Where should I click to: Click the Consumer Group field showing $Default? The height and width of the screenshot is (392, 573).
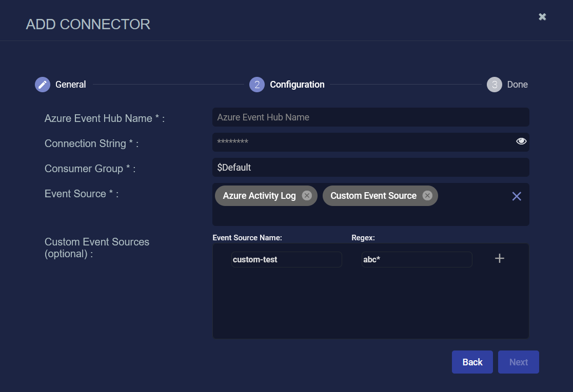click(x=370, y=168)
